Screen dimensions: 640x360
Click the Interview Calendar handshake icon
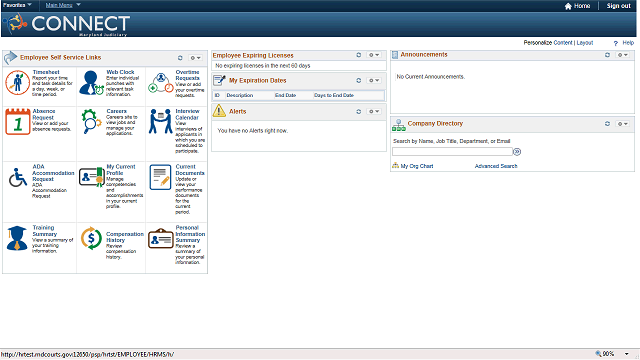161,121
